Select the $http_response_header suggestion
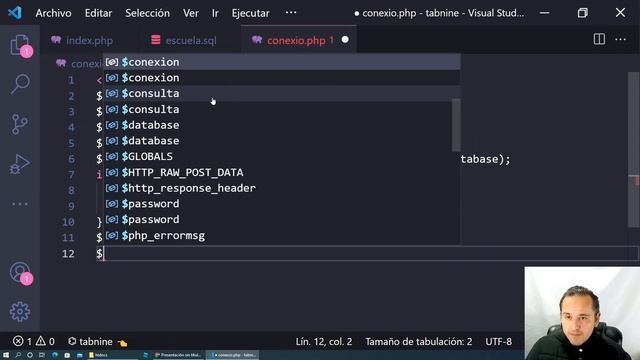The height and width of the screenshot is (360, 640). coord(282,188)
